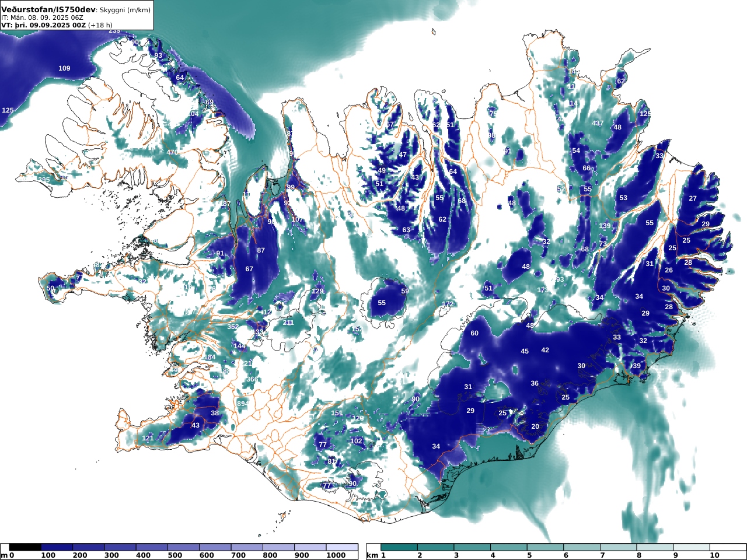Click the 1–2 km dark teal legend swatch
Viewport: 747px width, 560px height.
(399, 547)
